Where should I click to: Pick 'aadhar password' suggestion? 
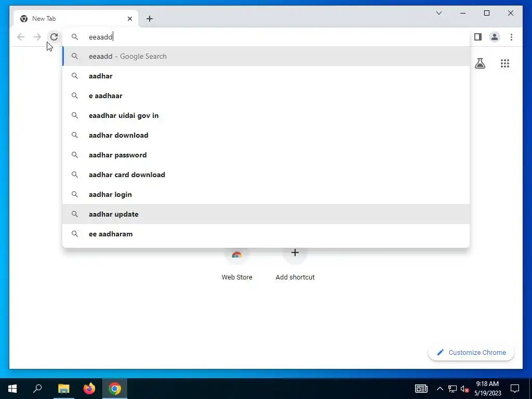tap(266, 155)
